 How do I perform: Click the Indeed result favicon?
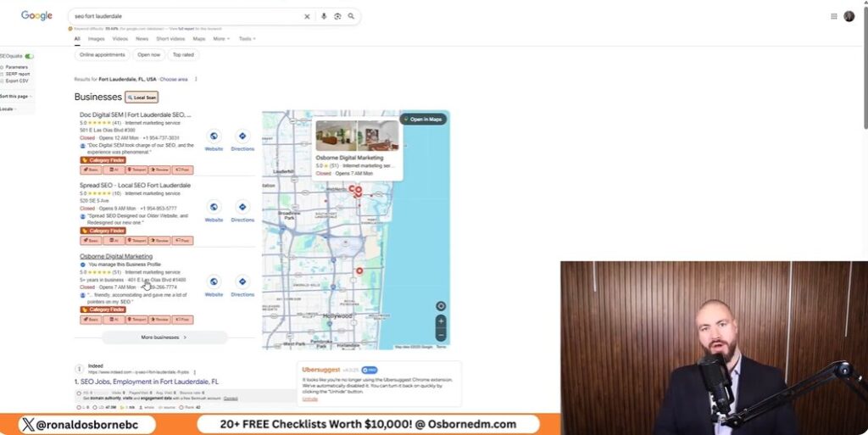coord(79,369)
